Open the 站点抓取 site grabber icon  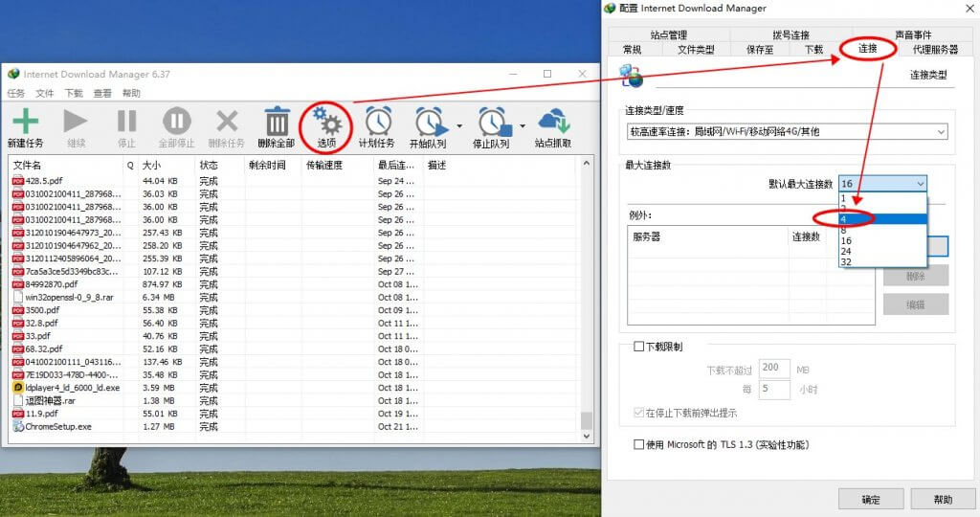[x=553, y=122]
